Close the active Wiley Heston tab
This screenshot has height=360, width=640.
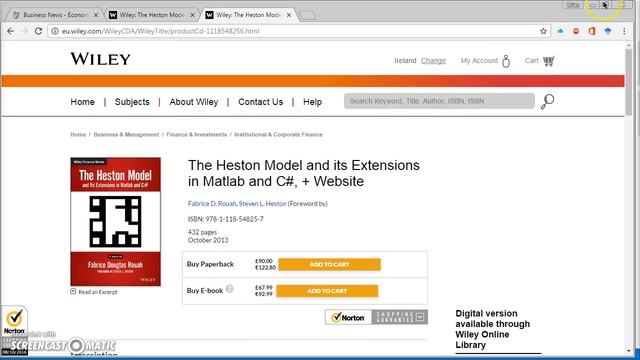(x=289, y=15)
